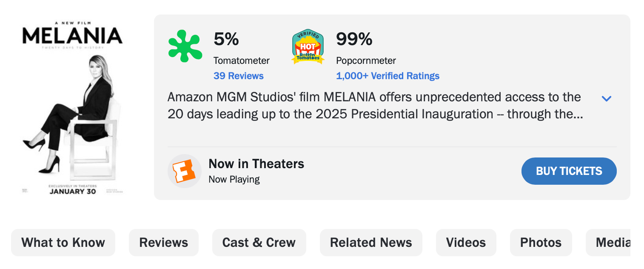This screenshot has width=644, height=269.
Task: Click the 99% Popcornmeter score
Action: [354, 40]
